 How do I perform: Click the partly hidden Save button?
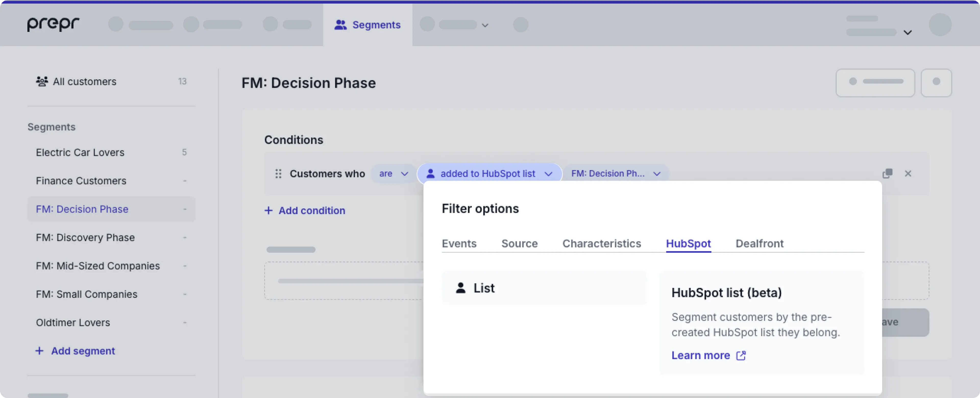point(905,322)
